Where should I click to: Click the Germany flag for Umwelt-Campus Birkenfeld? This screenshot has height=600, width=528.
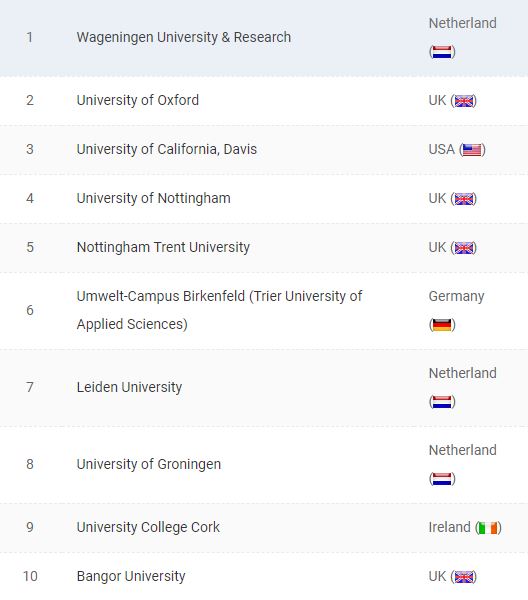(442, 325)
